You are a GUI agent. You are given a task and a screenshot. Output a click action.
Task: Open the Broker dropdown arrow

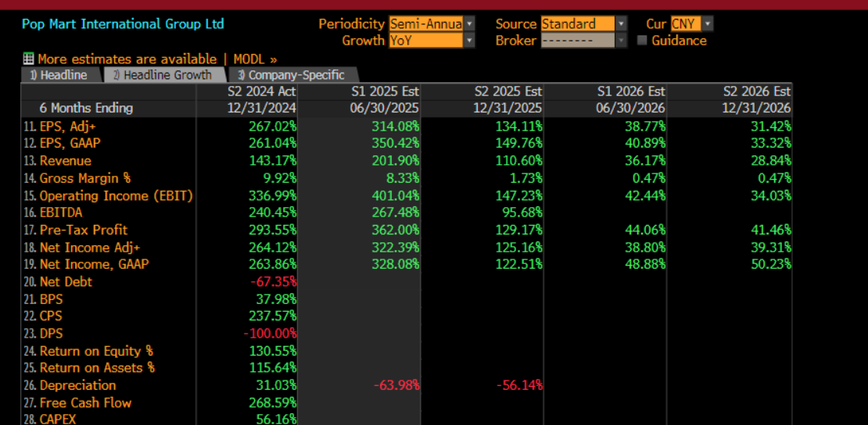(621, 41)
